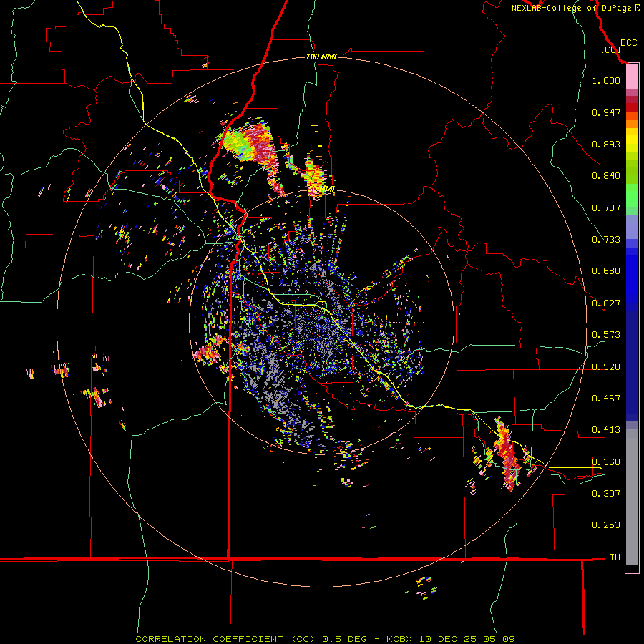This screenshot has width=644, height=644.
Task: Click the 0.840 color scale value
Action: [x=606, y=176]
